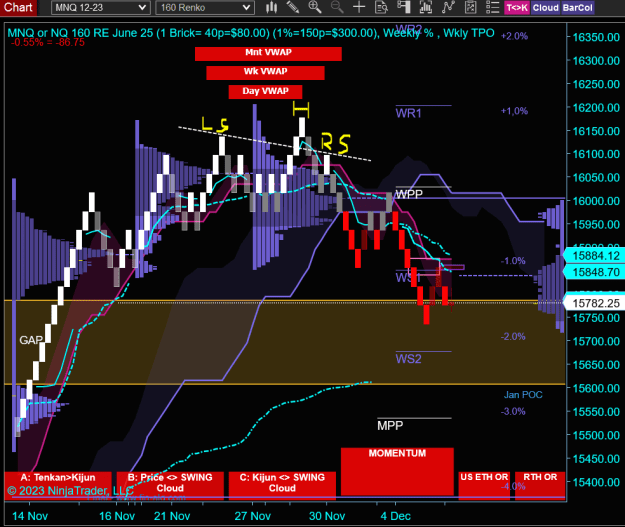Screen dimensions: 625x527
Task: Select the Chart tab
Action: [x=18, y=7]
